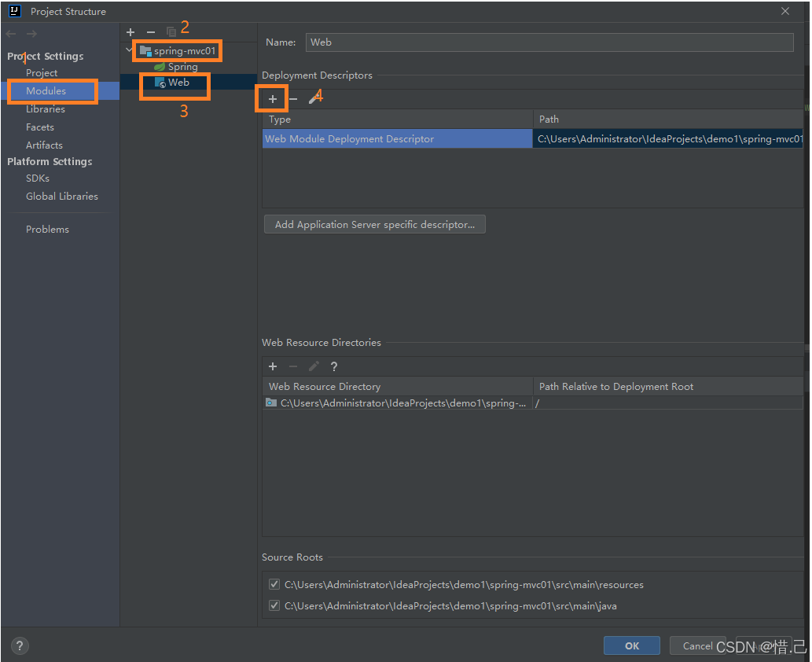The height and width of the screenshot is (662, 812).
Task: Add a web resource directory
Action: coord(273,366)
